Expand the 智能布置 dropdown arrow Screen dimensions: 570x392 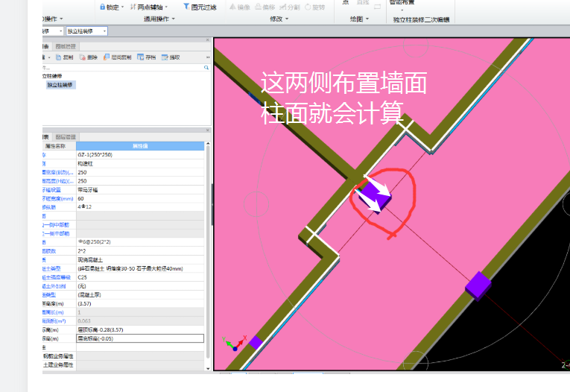pos(402,10)
